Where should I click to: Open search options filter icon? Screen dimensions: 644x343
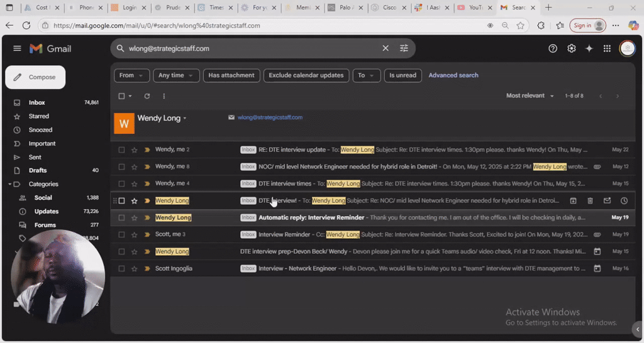pyautogui.click(x=404, y=48)
